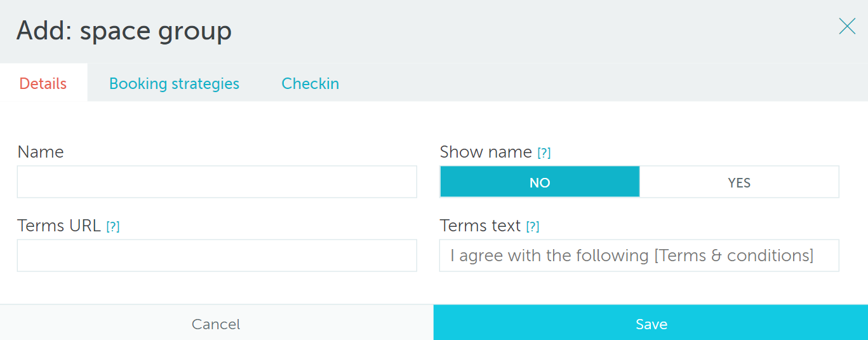Screen dimensions: 868x340
Task: Open help tooltip for Terms URL
Action: (113, 227)
